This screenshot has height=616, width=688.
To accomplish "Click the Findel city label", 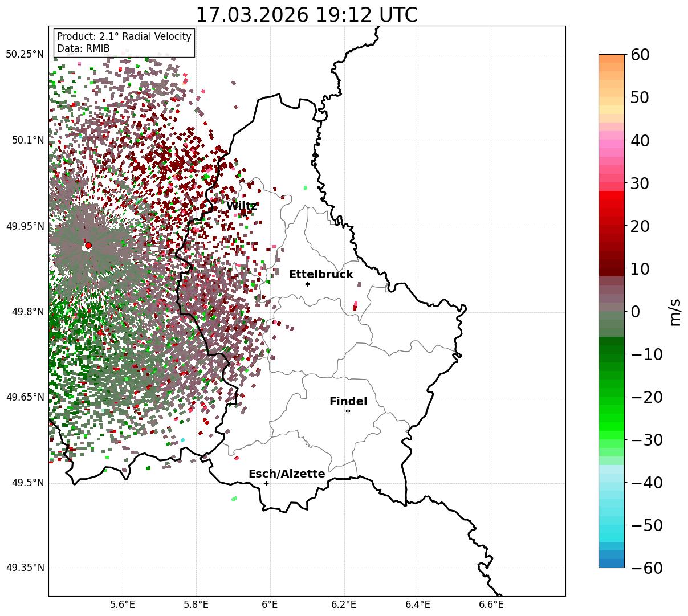I will [348, 402].
